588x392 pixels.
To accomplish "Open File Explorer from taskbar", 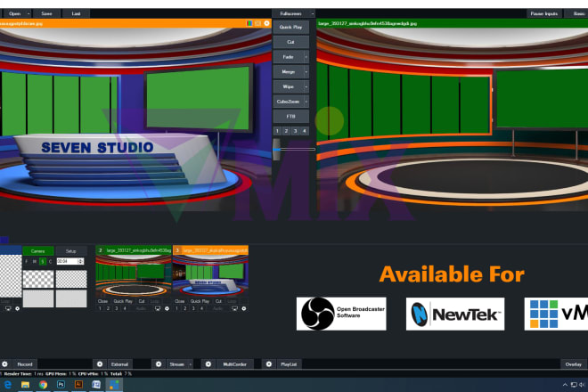I will 25,385.
